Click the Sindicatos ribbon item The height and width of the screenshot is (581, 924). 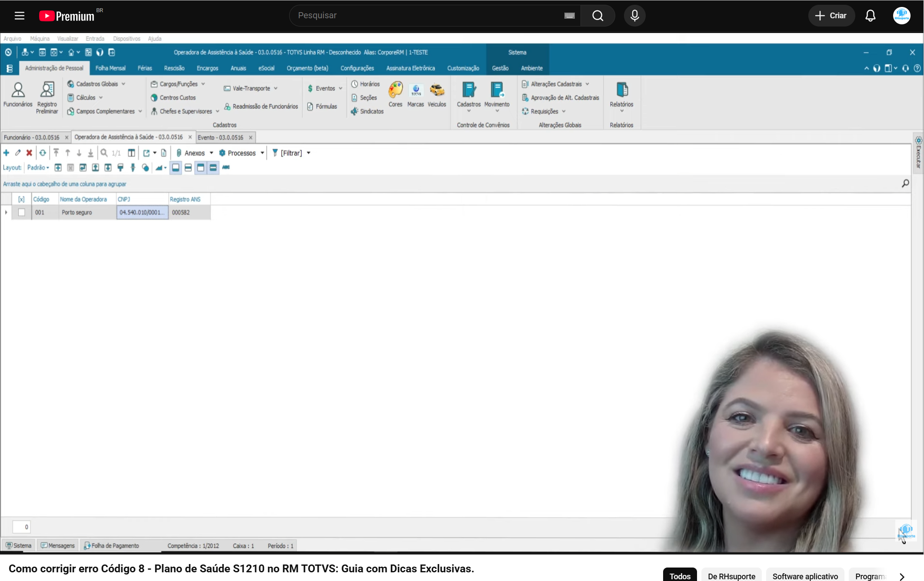[x=367, y=111]
